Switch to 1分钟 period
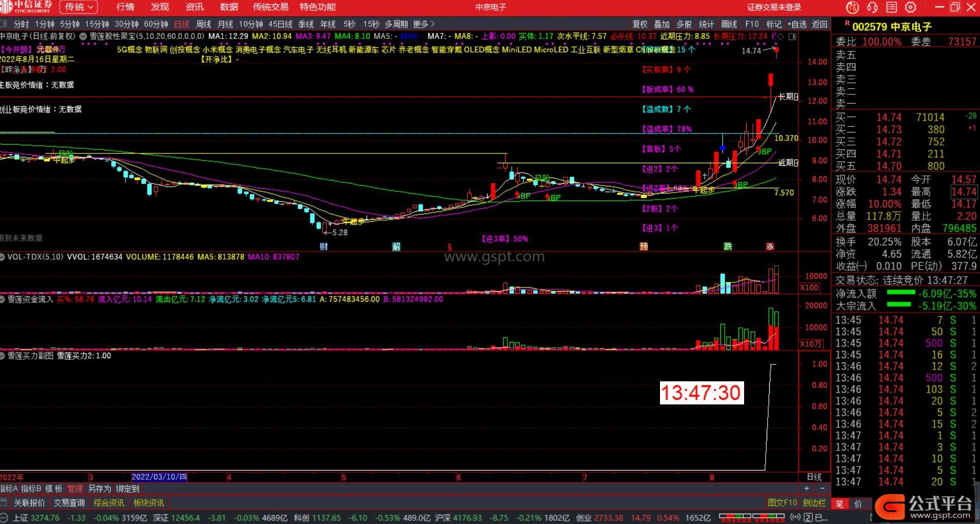The height and width of the screenshot is (524, 980). coord(45,24)
